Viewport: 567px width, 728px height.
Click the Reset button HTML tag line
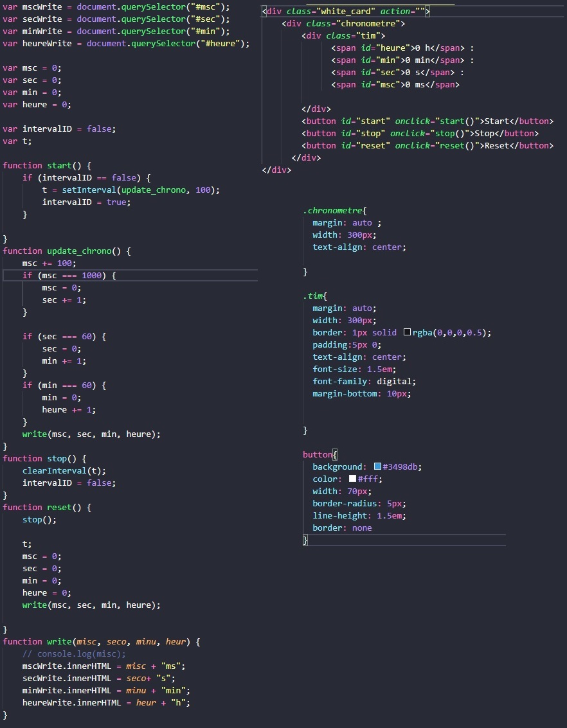[428, 146]
